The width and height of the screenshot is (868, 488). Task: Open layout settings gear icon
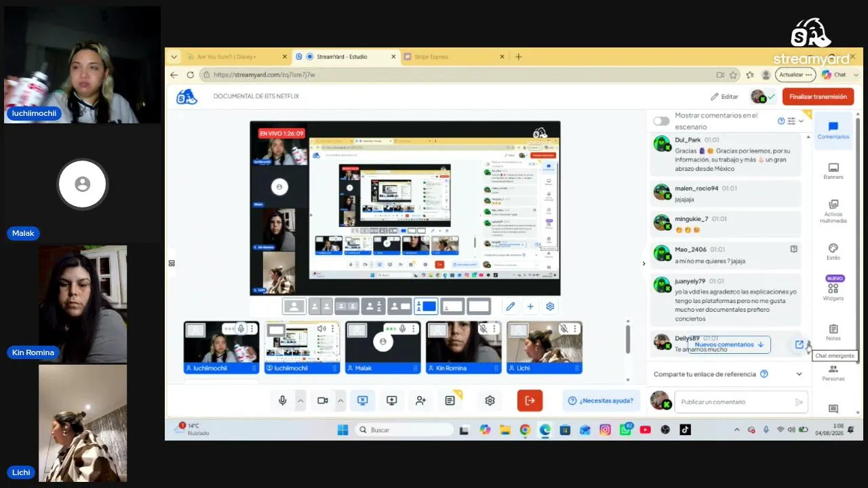(550, 306)
